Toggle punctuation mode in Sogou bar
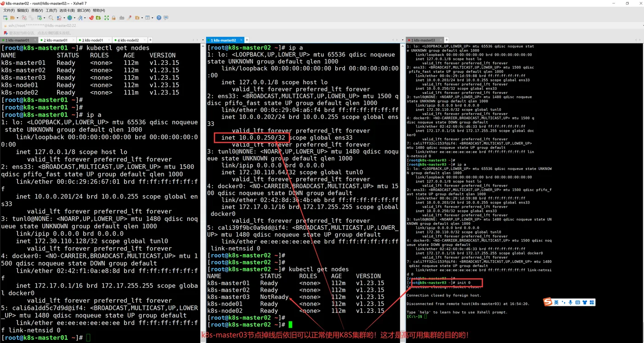The width and height of the screenshot is (644, 343). pos(563,302)
